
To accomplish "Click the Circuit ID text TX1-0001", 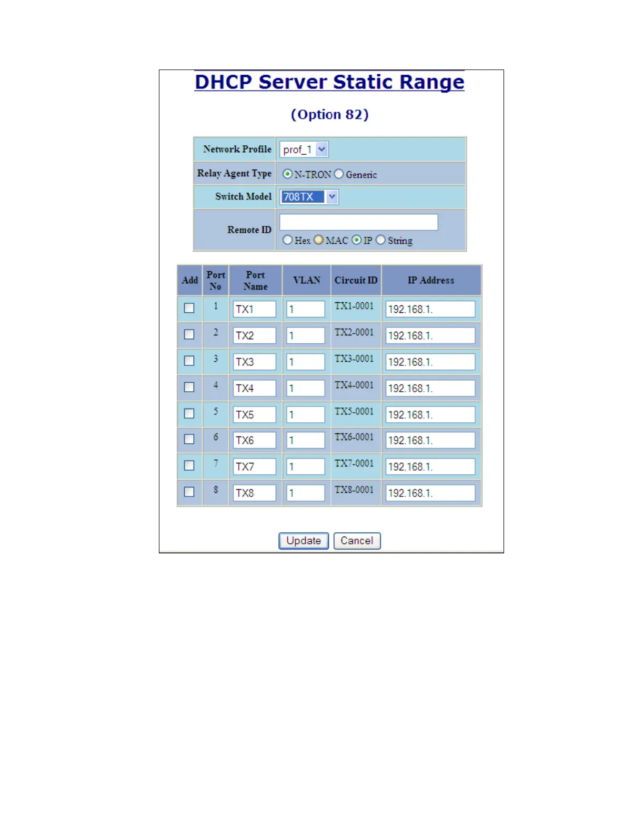I will click(x=354, y=306).
